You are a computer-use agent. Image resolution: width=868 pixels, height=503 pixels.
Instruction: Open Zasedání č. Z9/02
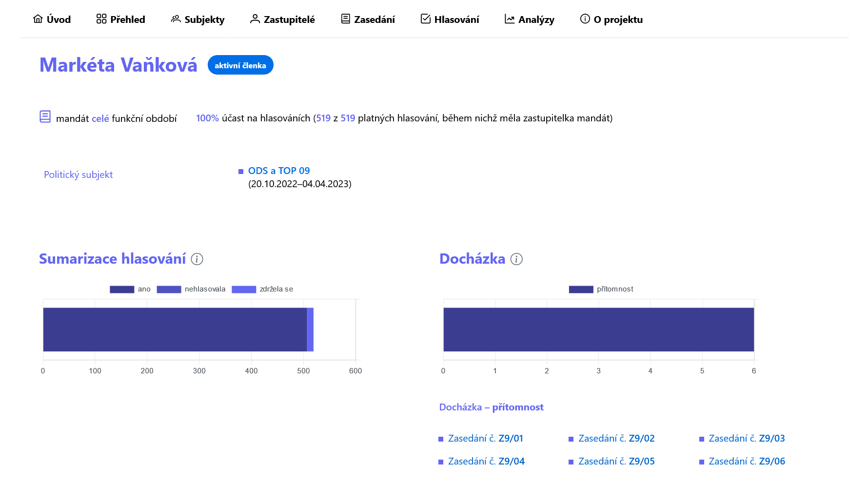click(616, 438)
